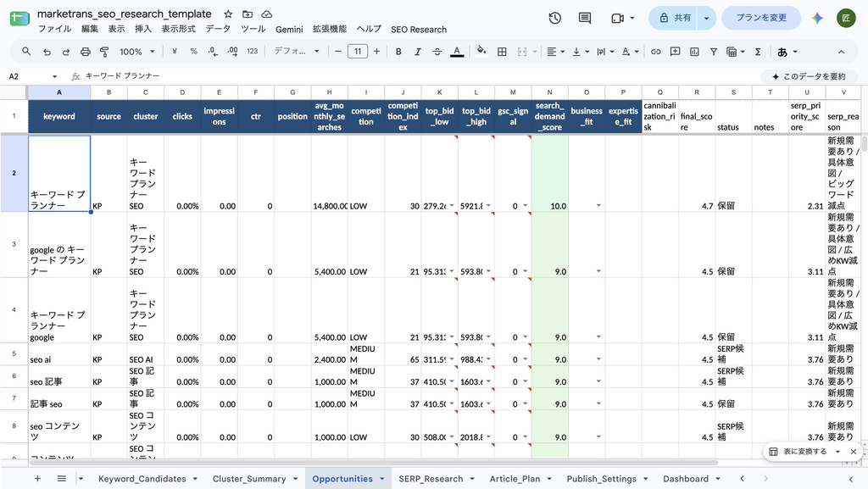Collapse the toolbar with chevron
868x489 pixels.
(841, 52)
